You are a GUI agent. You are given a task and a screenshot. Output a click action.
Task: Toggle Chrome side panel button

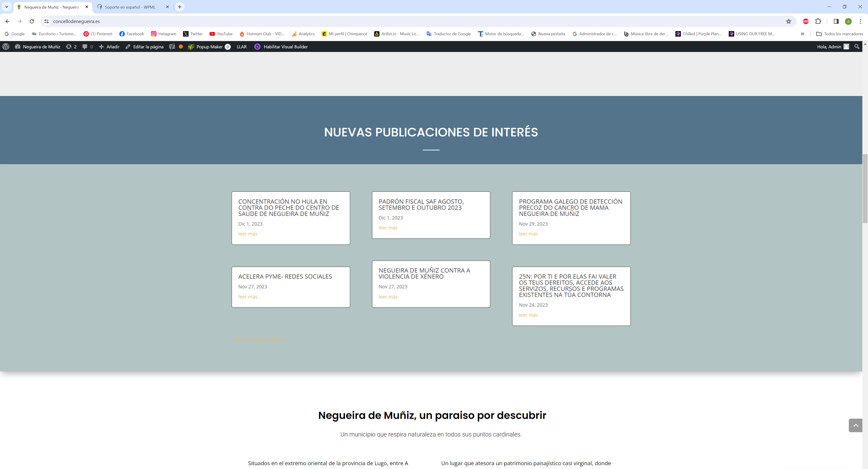coord(836,21)
